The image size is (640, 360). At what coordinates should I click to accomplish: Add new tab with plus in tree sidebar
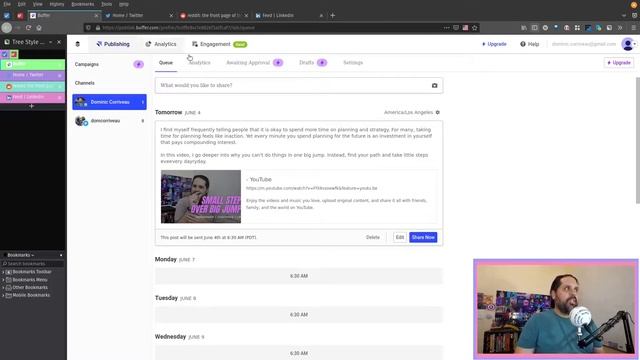(31, 106)
